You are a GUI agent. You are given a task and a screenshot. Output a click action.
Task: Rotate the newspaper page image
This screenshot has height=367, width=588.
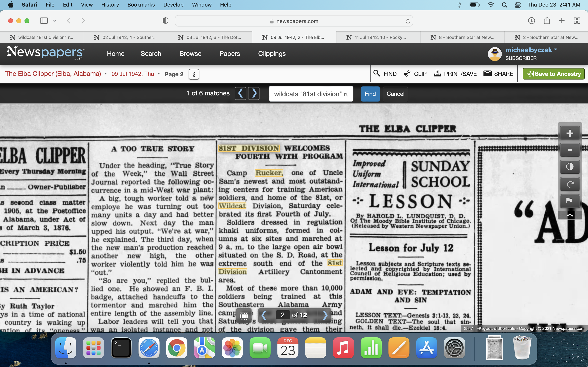[570, 184]
